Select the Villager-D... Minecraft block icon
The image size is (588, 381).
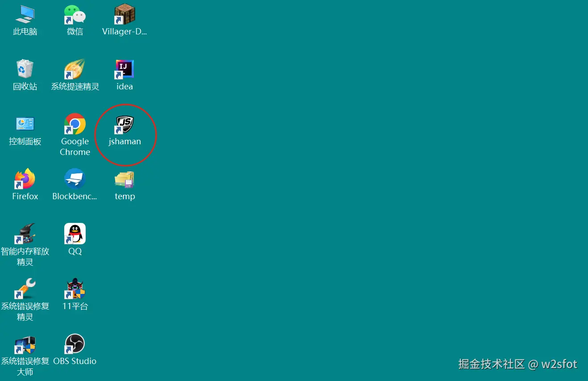tap(124, 14)
